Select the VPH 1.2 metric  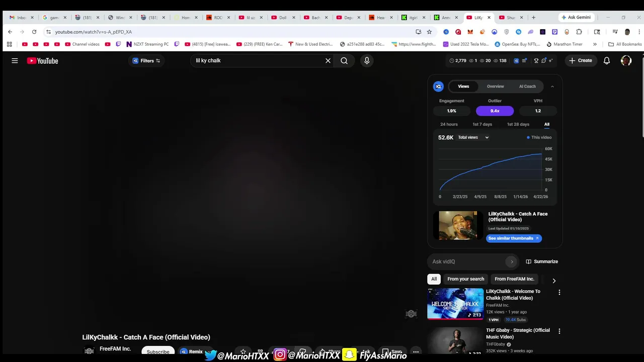[x=538, y=111]
